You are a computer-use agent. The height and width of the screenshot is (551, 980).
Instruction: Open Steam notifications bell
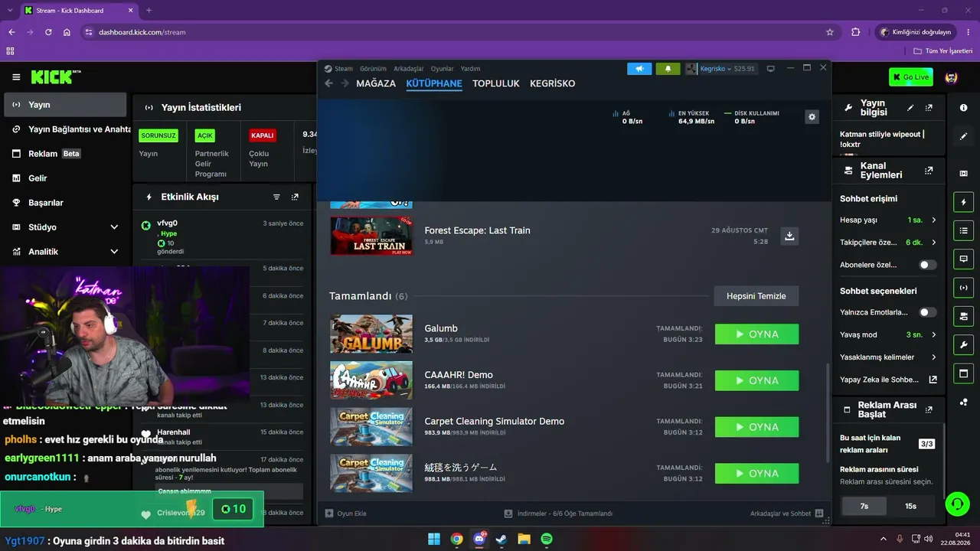pyautogui.click(x=668, y=69)
